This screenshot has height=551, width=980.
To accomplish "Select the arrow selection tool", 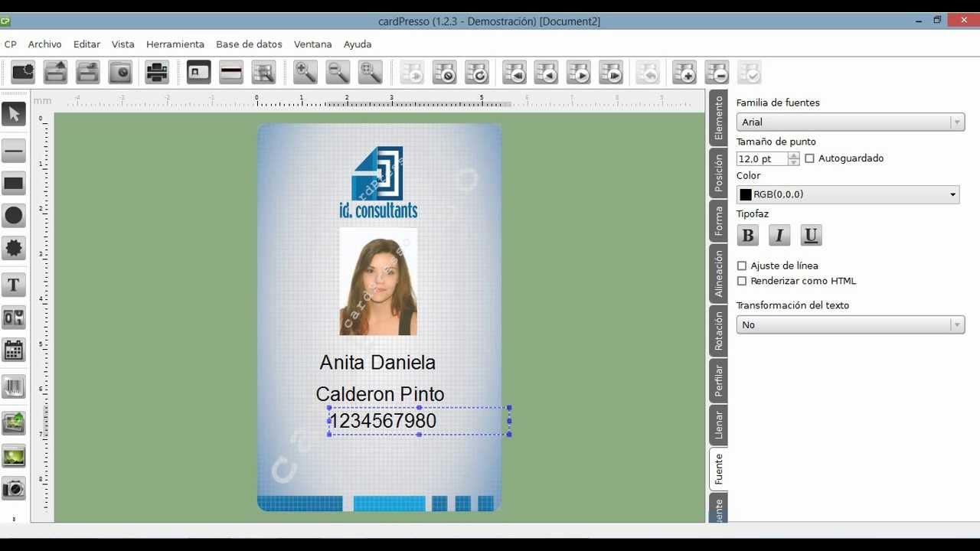I will (14, 113).
